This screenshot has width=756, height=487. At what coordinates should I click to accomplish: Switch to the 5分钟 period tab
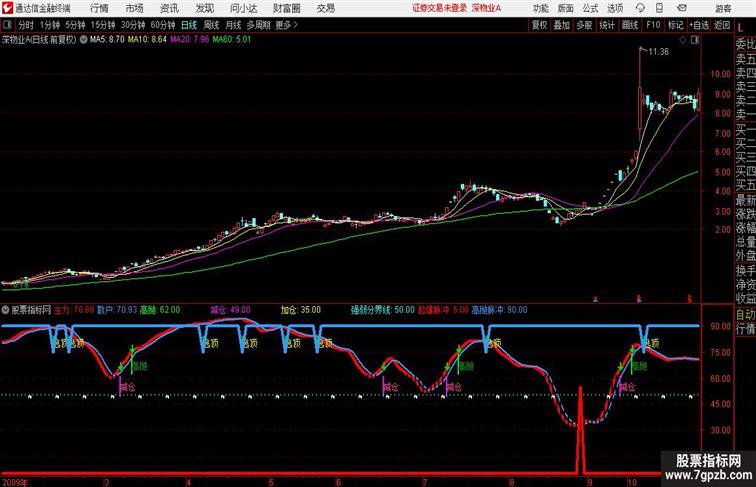coord(75,25)
